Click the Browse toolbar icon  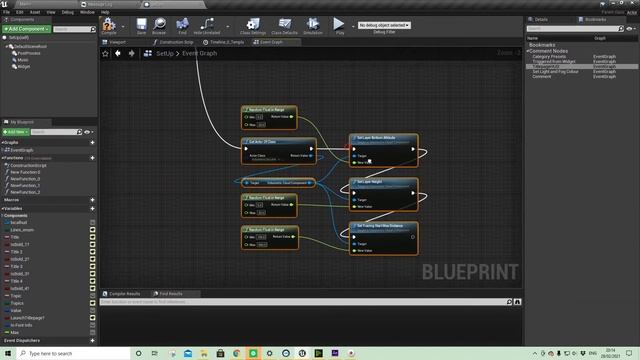click(x=159, y=25)
